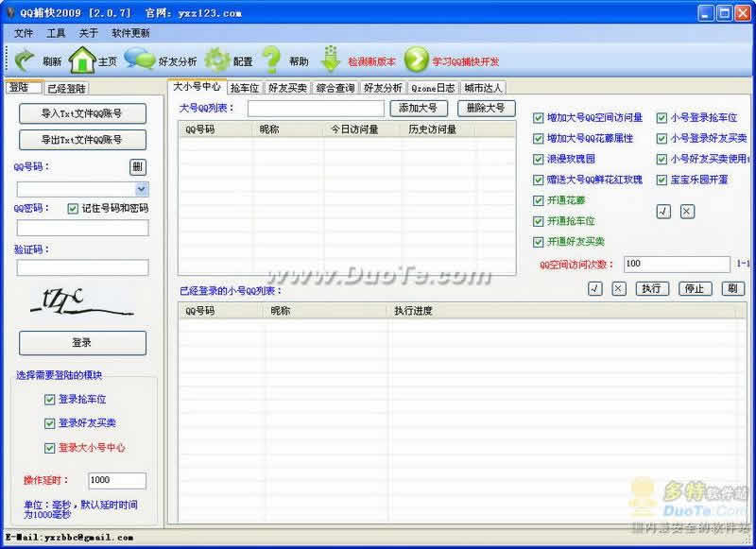This screenshot has width=756, height=549.
Task: Click the 刷 refresh button
Action: pos(732,288)
